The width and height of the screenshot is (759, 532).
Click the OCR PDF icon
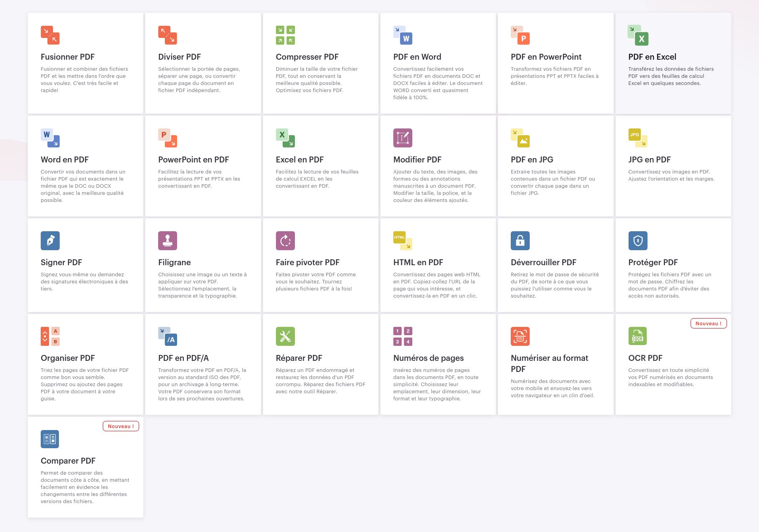click(x=638, y=336)
